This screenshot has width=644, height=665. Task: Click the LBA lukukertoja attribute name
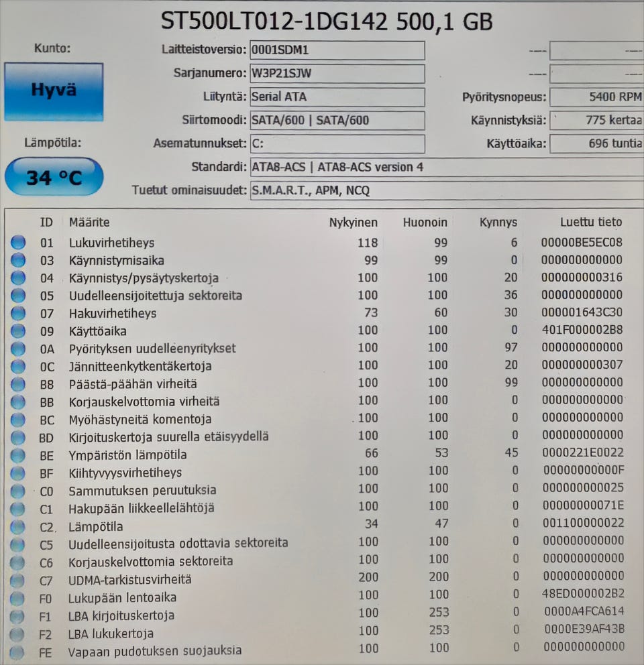click(x=111, y=633)
